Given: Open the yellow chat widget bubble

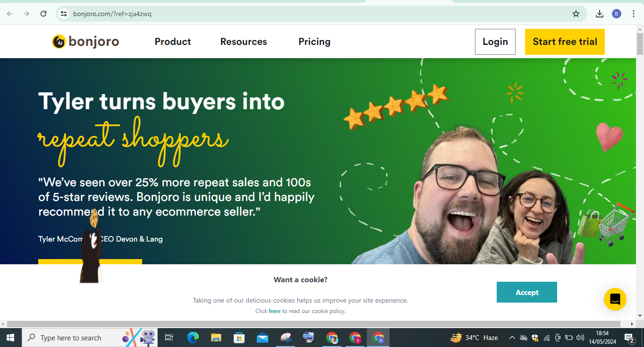Looking at the screenshot, I should coord(615,299).
